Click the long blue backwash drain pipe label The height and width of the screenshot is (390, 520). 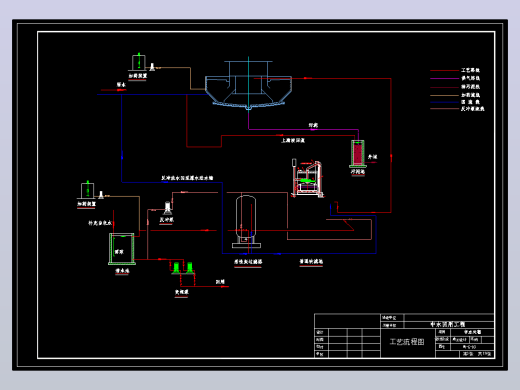click(187, 178)
